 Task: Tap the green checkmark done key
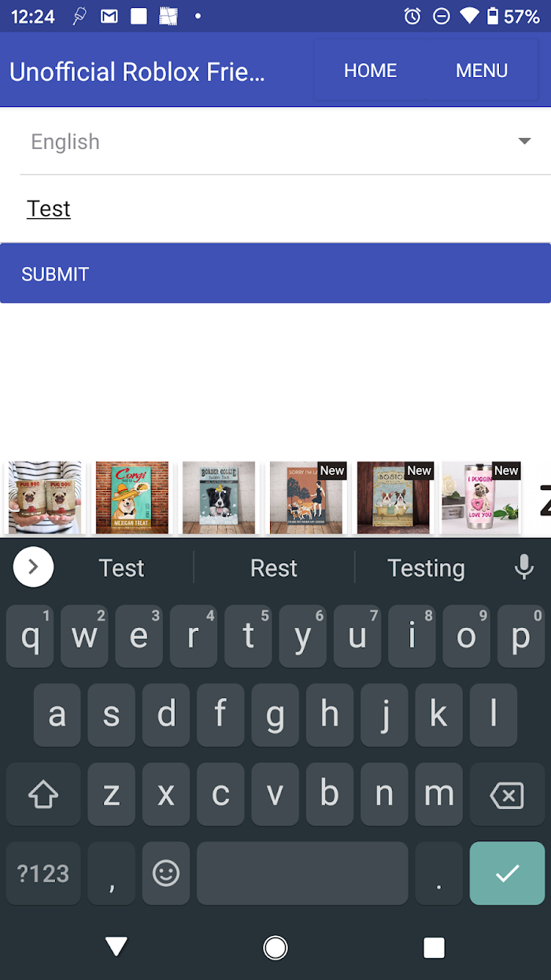[507, 873]
